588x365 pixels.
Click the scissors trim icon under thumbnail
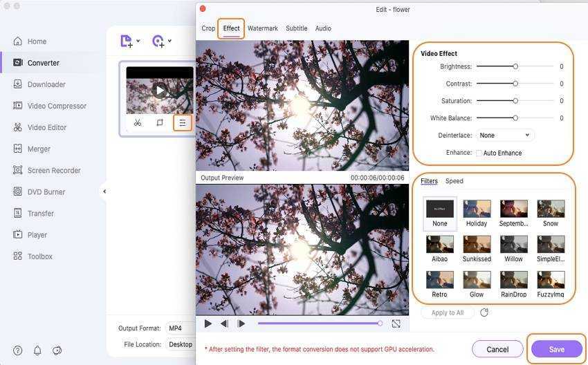138,123
